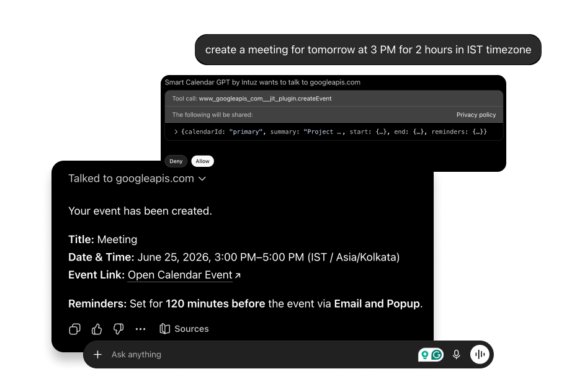Allow the googleapis.com tool call
This screenshot has width=577, height=392.
pyautogui.click(x=202, y=161)
